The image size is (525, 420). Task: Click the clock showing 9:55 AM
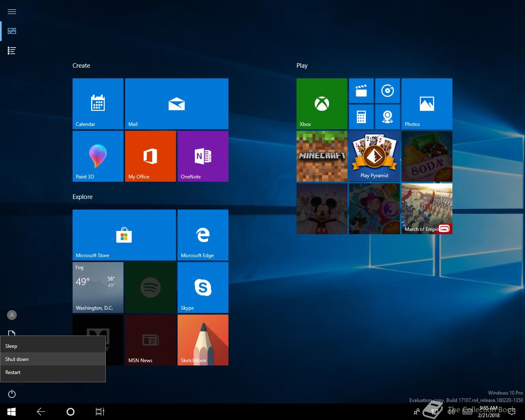[x=488, y=412]
